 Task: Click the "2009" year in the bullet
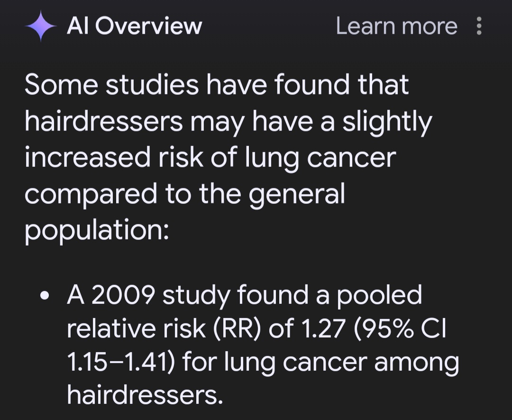tap(123, 295)
